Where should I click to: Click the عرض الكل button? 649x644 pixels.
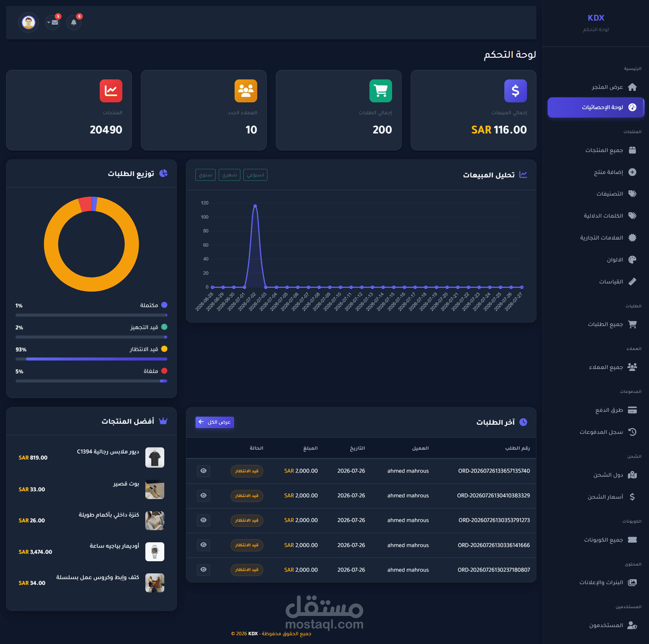215,422
